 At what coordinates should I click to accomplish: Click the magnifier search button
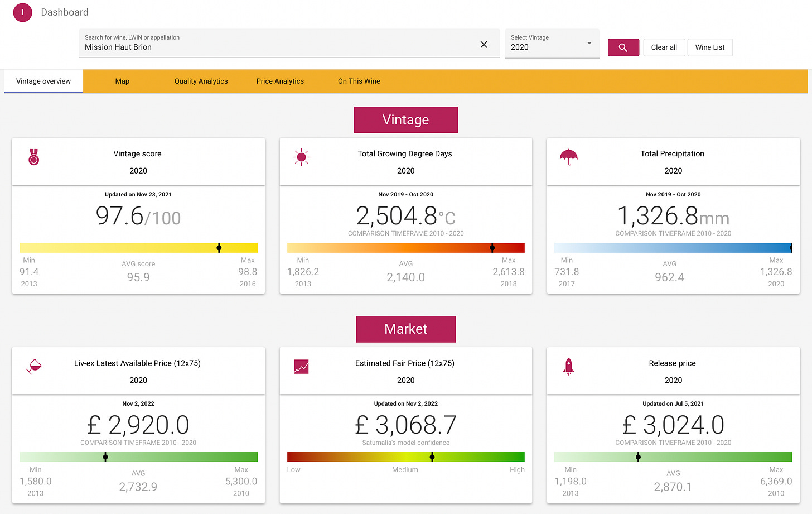click(623, 47)
